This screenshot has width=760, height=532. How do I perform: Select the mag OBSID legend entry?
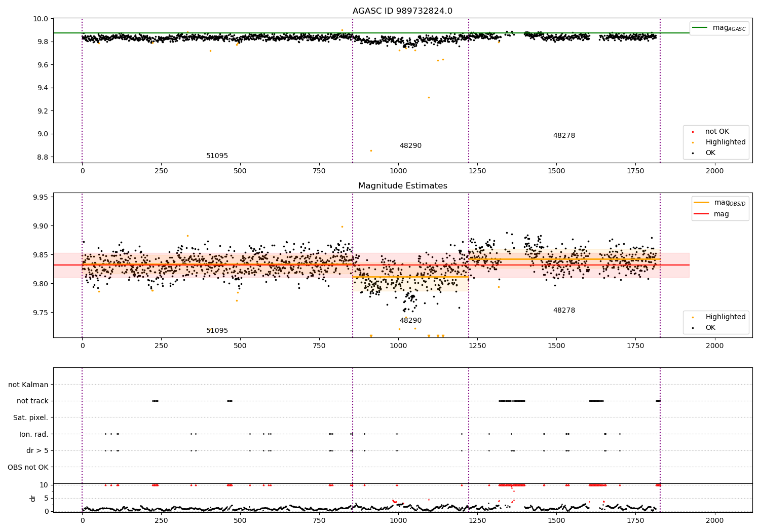pos(720,203)
